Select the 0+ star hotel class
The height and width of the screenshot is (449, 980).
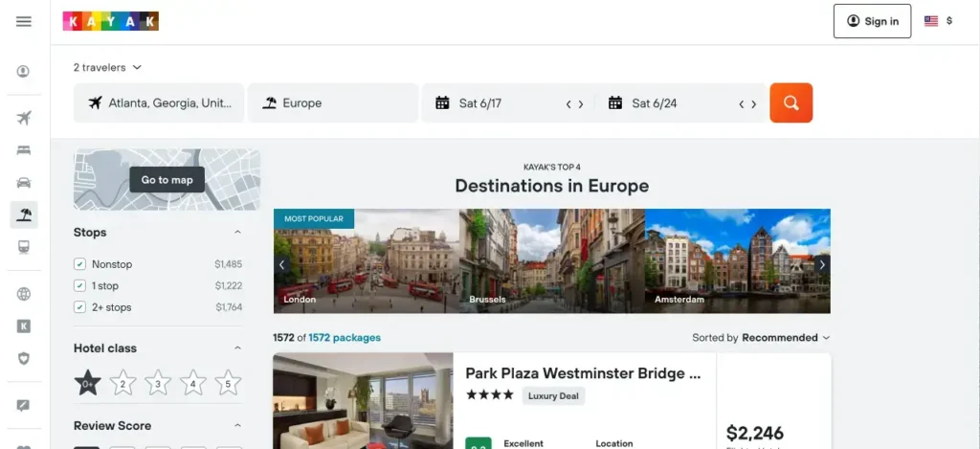pyautogui.click(x=87, y=383)
